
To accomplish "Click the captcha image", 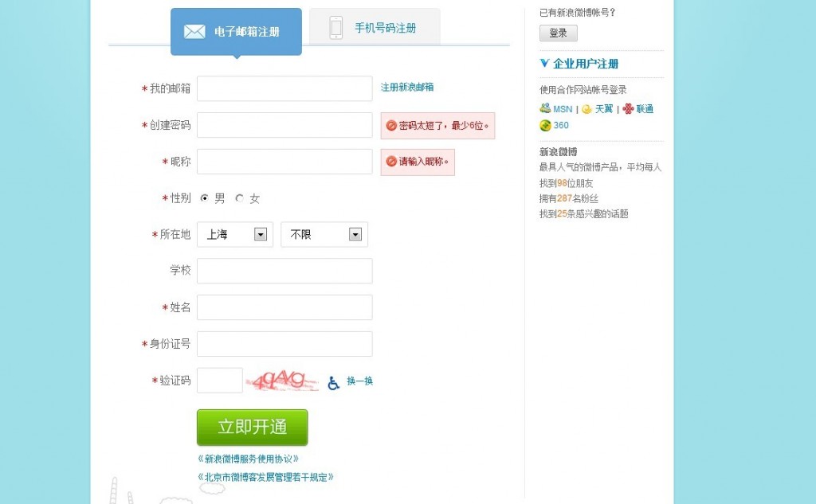I will coord(282,381).
